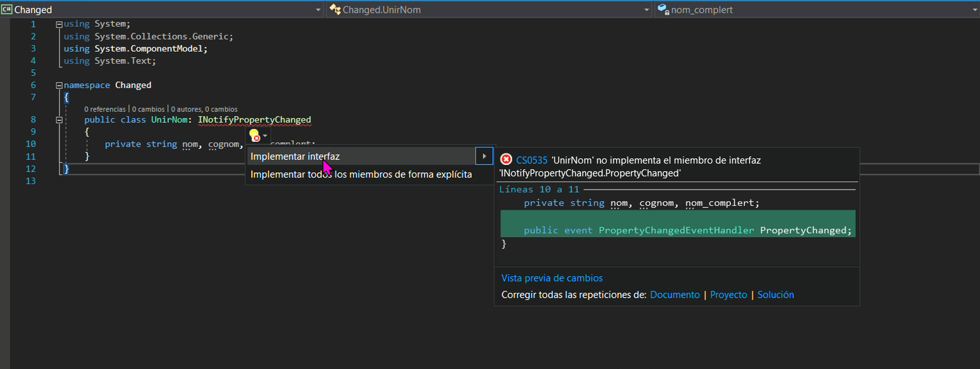Open the CS0535 error code link
Viewport: 980px width, 369px height.
click(532, 160)
